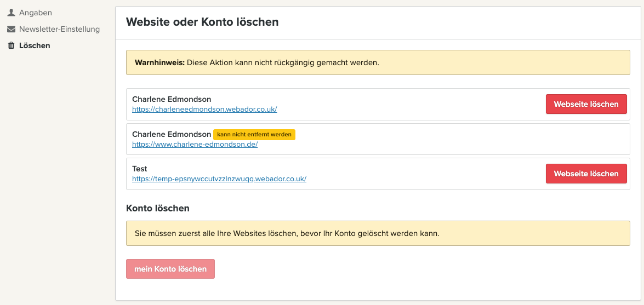Click Charlene Edmondson title beside the yellow badge
Viewport: 644px width, 305px height.
[172, 134]
